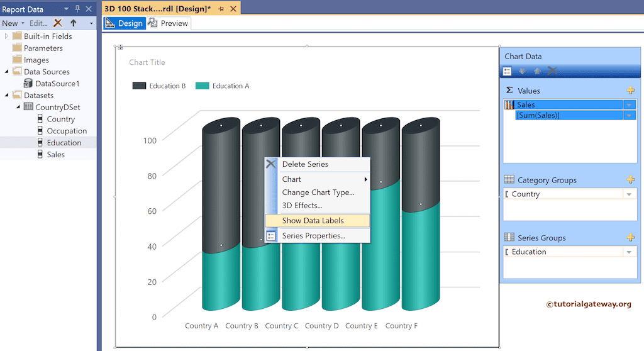Collapse the CountryDSet dataset
The height and width of the screenshot is (351, 644).
[18, 107]
